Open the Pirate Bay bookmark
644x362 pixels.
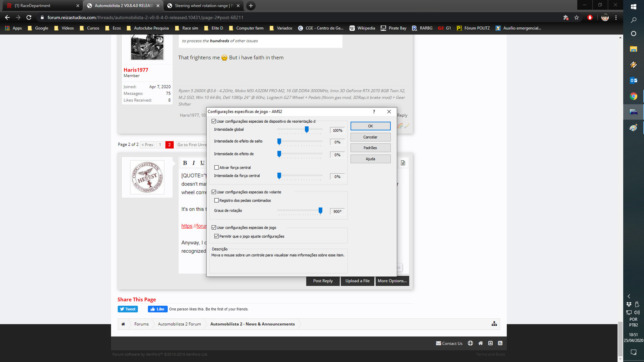[x=393, y=28]
